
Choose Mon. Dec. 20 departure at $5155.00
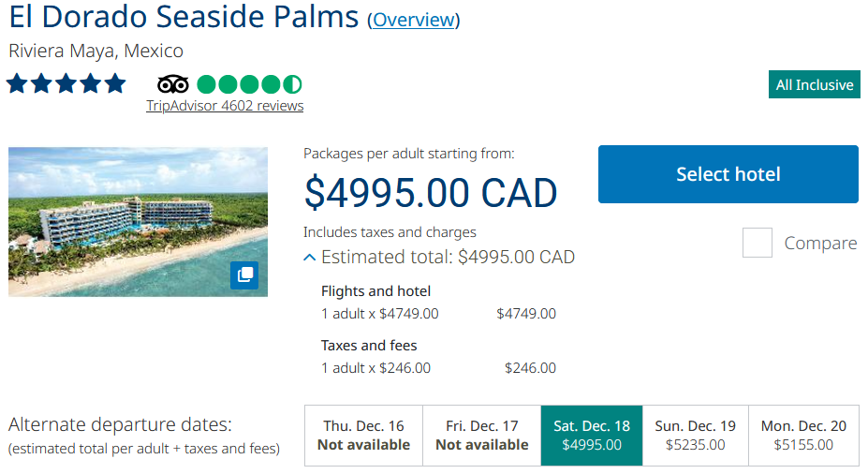click(x=803, y=436)
